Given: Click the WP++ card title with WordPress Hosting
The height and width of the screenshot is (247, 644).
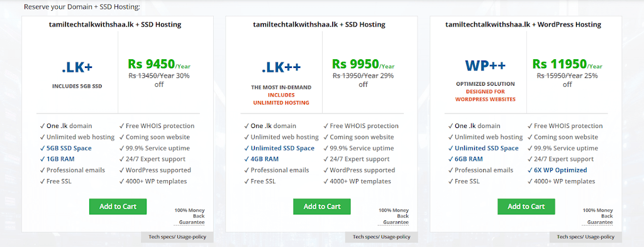Looking at the screenshot, I should click(523, 25).
